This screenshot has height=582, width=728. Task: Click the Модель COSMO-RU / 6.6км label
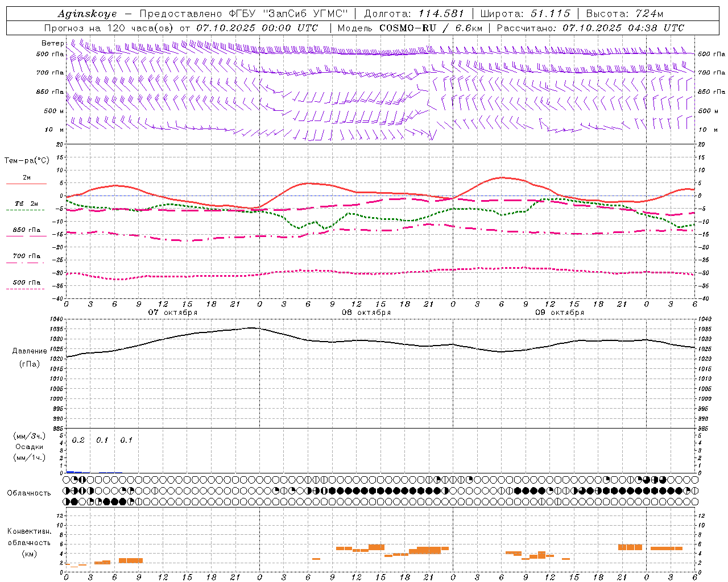tap(410, 28)
